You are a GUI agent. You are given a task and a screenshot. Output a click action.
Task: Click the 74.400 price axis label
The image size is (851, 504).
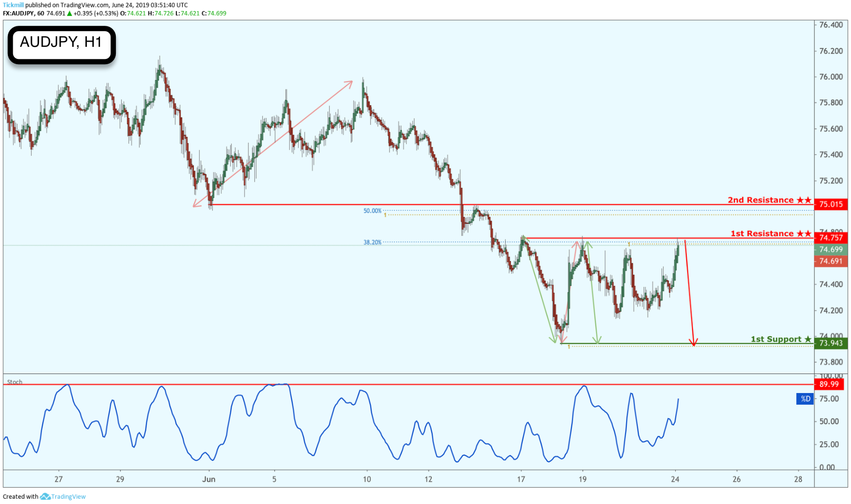point(831,285)
